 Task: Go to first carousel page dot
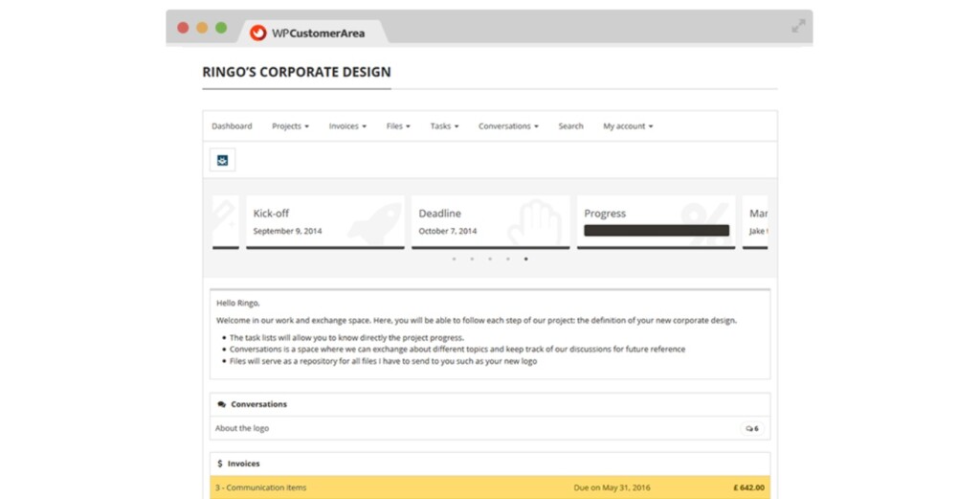(x=454, y=259)
